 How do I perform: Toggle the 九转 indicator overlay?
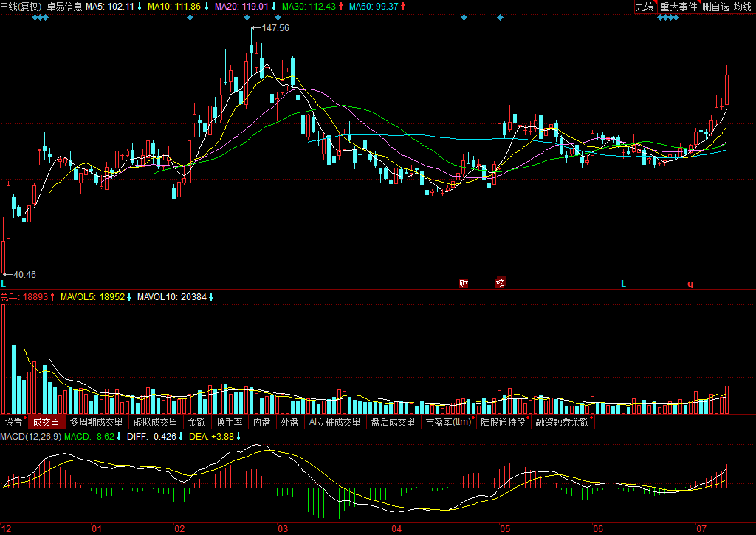pyautogui.click(x=645, y=7)
